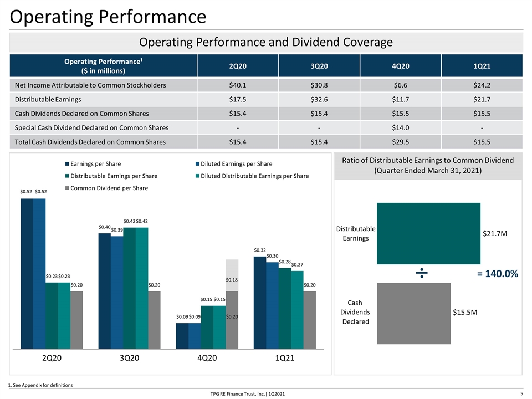Select the 1Q21 table column header
Image resolution: width=532 pixels, height=399 pixels.
click(x=482, y=66)
